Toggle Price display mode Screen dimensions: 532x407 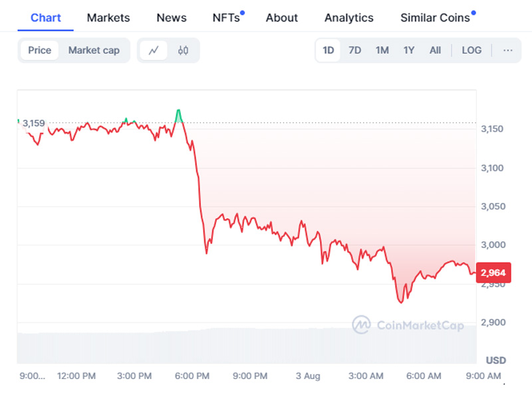point(39,51)
